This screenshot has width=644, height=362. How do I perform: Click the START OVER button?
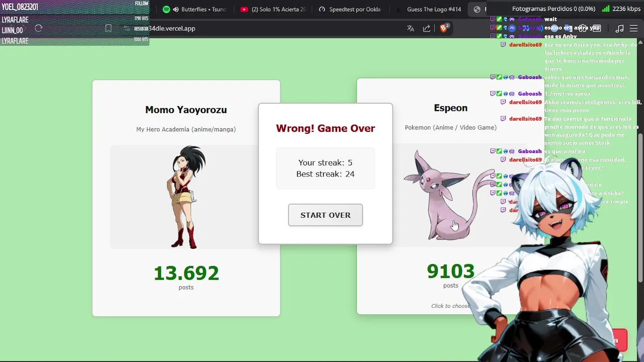tap(325, 215)
